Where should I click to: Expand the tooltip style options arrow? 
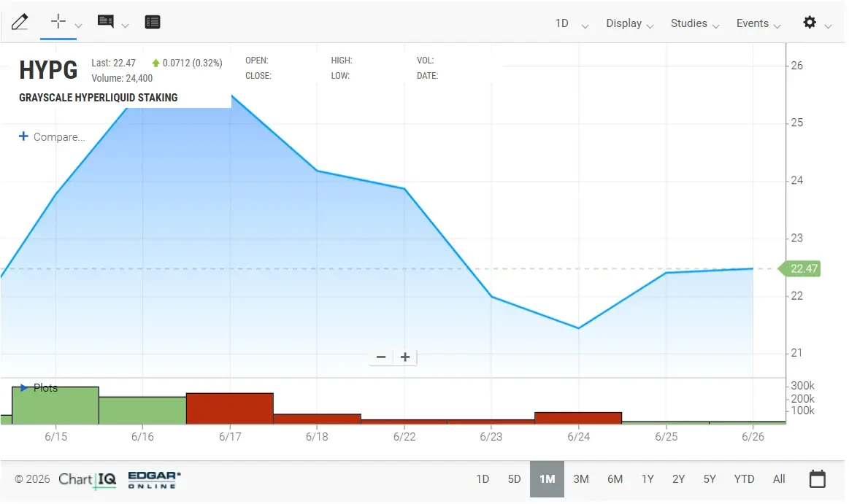(125, 26)
